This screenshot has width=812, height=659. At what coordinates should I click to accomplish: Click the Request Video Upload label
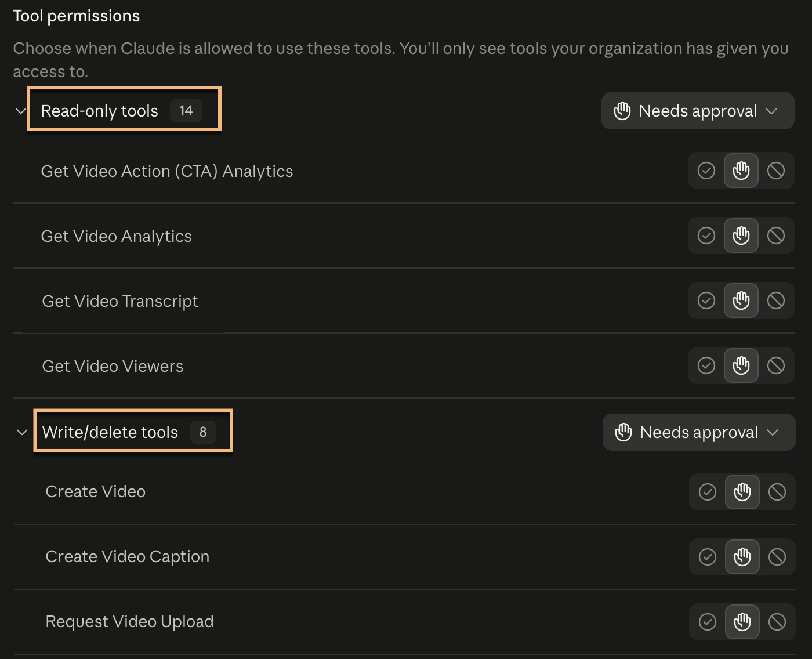[129, 621]
